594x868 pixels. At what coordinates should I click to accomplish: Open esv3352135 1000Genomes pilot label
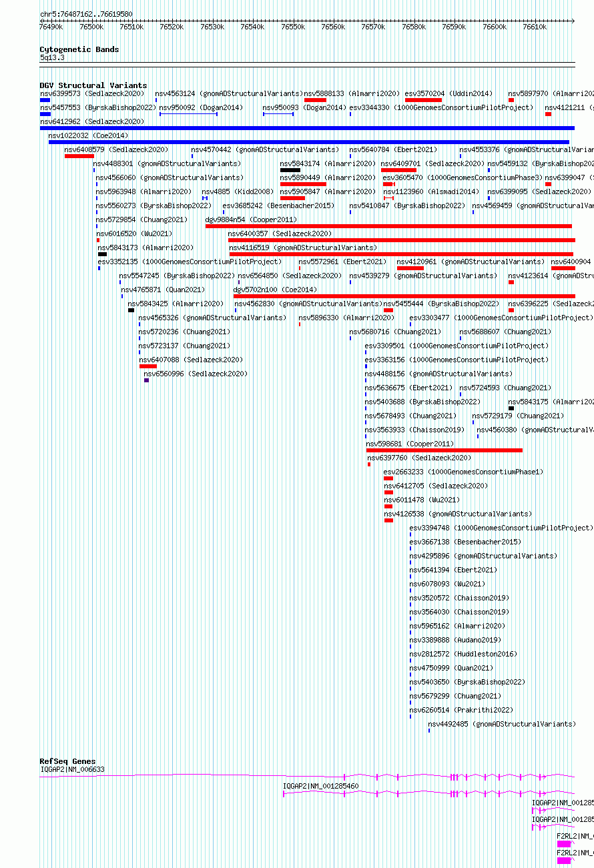190,262
